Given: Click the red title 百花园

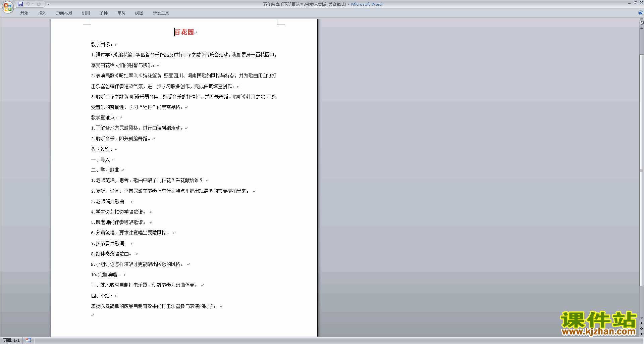Looking at the screenshot, I should click(x=184, y=32).
